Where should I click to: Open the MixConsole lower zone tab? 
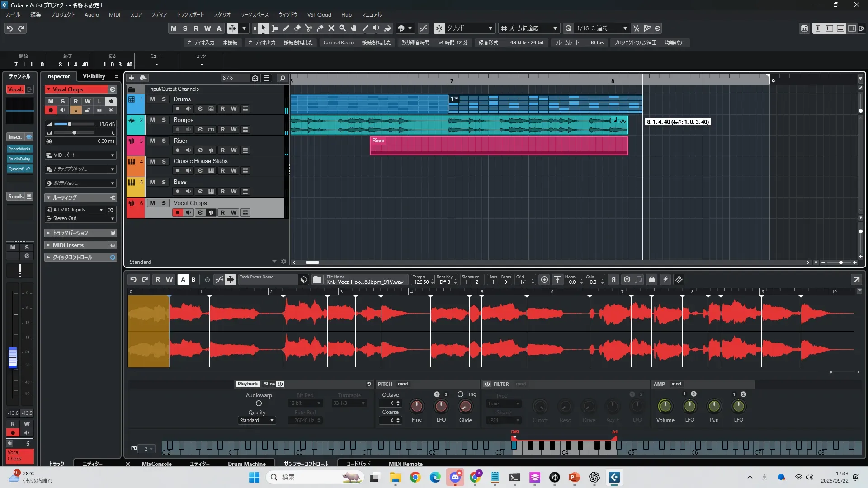156,464
